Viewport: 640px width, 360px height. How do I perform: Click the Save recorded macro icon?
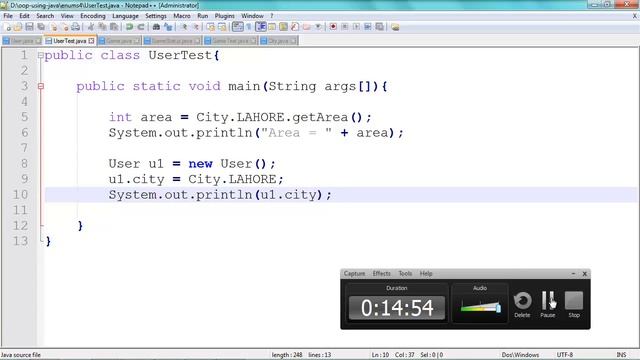tap(380, 27)
